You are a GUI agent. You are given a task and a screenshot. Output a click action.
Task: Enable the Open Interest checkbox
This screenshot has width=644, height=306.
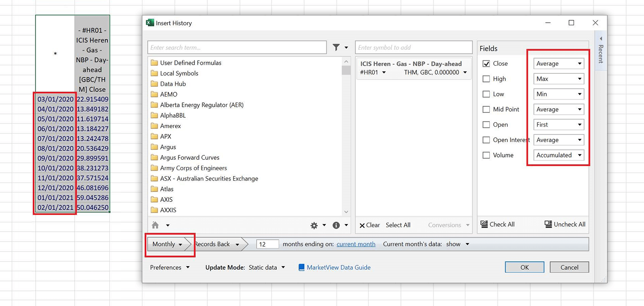tap(486, 140)
